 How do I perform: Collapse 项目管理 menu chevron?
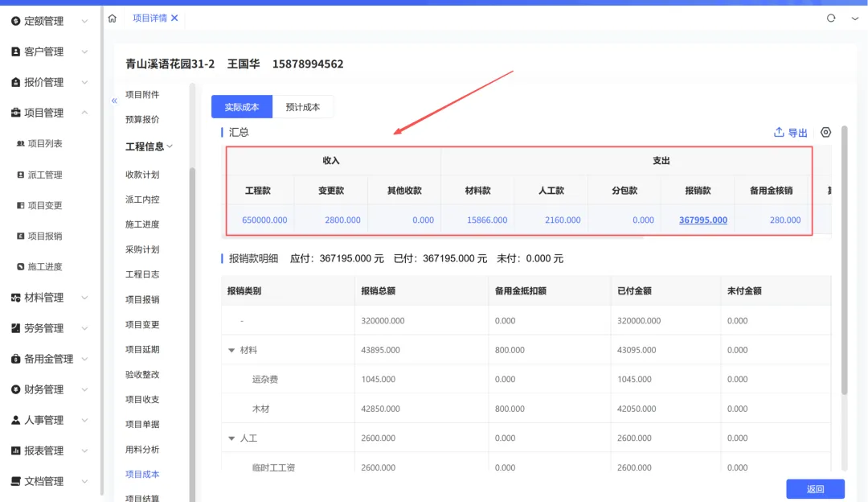[x=84, y=113]
